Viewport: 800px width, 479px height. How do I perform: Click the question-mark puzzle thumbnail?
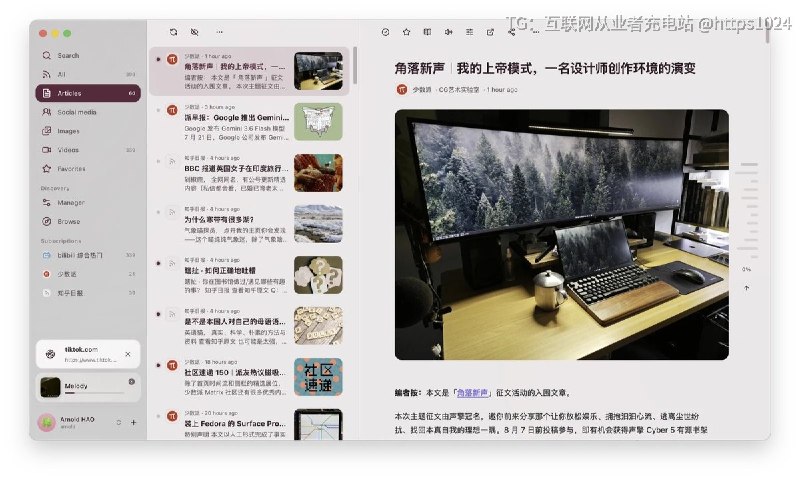pos(318,275)
